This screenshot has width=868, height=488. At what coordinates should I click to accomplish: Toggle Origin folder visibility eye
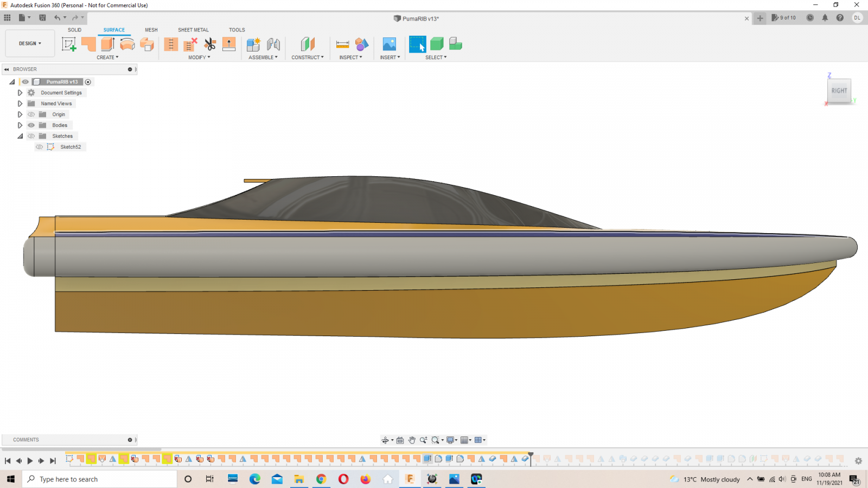(31, 114)
